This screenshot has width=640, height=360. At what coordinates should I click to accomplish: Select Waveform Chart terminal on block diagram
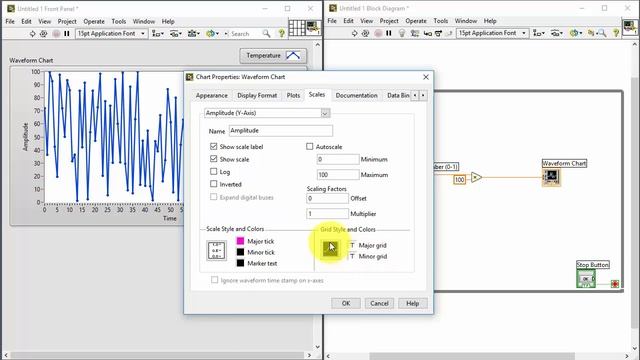point(551,177)
